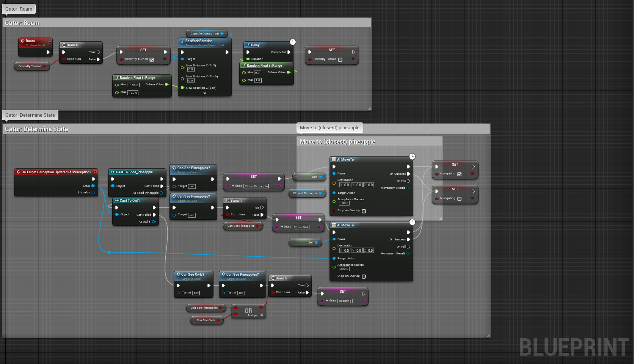Select the Move to (closest) pineapple comment bubble
This screenshot has width=634, height=364.
coord(330,128)
